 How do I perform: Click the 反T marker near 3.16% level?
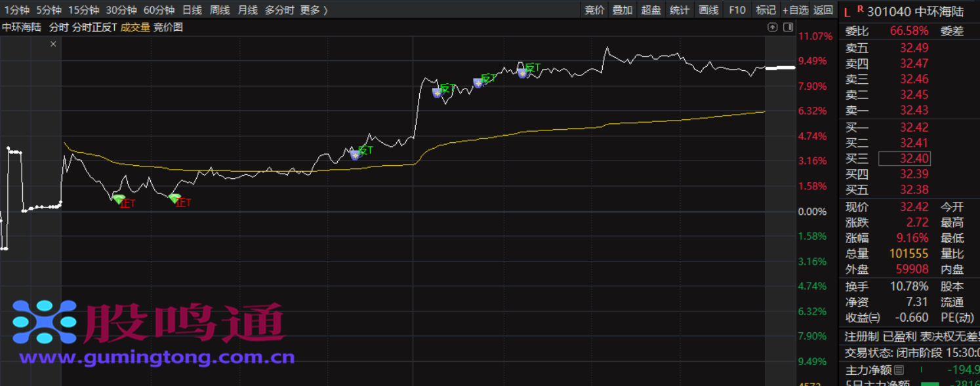pyautogui.click(x=356, y=155)
